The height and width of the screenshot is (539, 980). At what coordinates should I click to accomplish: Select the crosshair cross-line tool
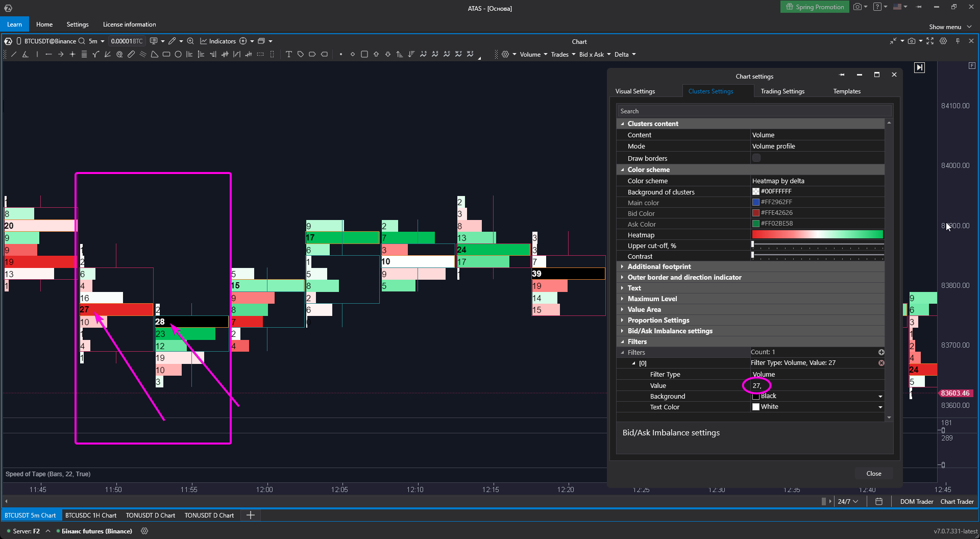click(x=72, y=54)
